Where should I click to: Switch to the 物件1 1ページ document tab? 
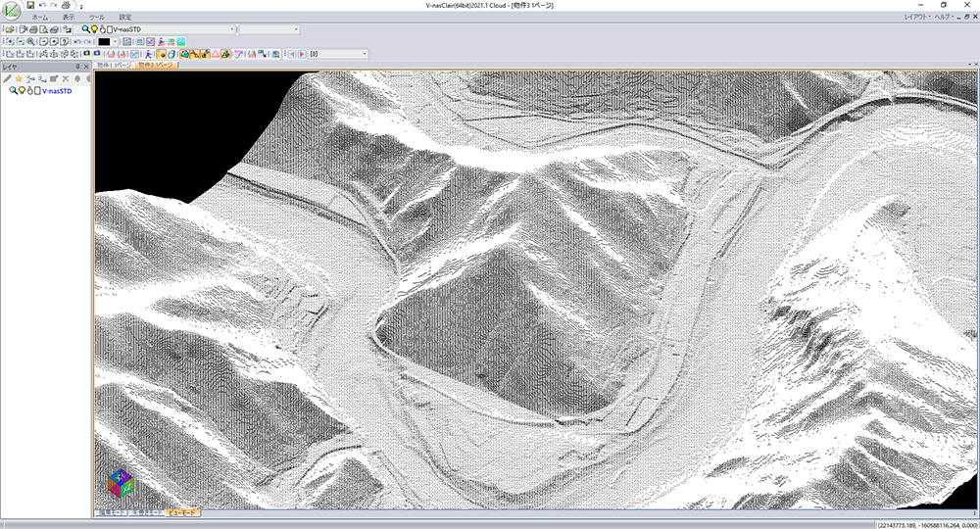(114, 65)
